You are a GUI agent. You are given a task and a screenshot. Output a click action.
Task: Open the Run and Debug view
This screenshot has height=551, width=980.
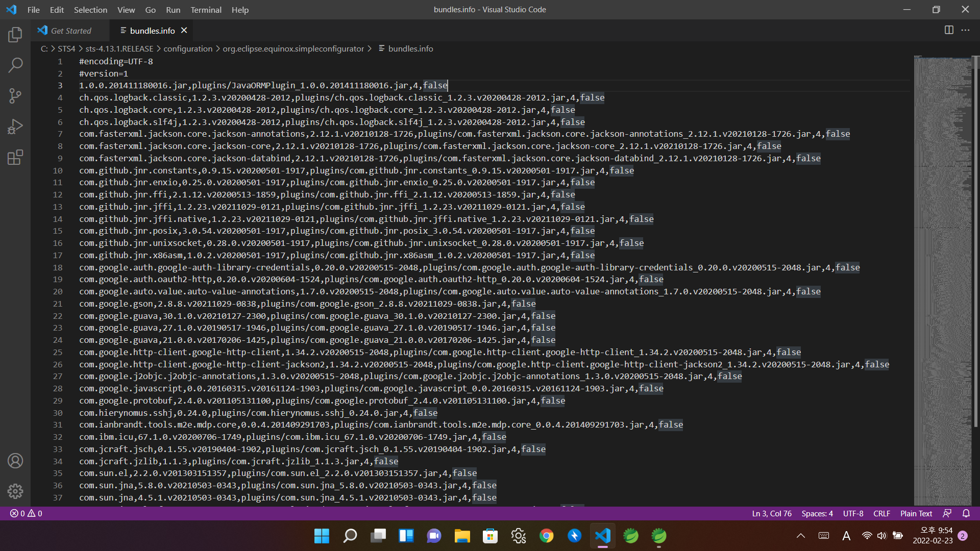pyautogui.click(x=15, y=126)
